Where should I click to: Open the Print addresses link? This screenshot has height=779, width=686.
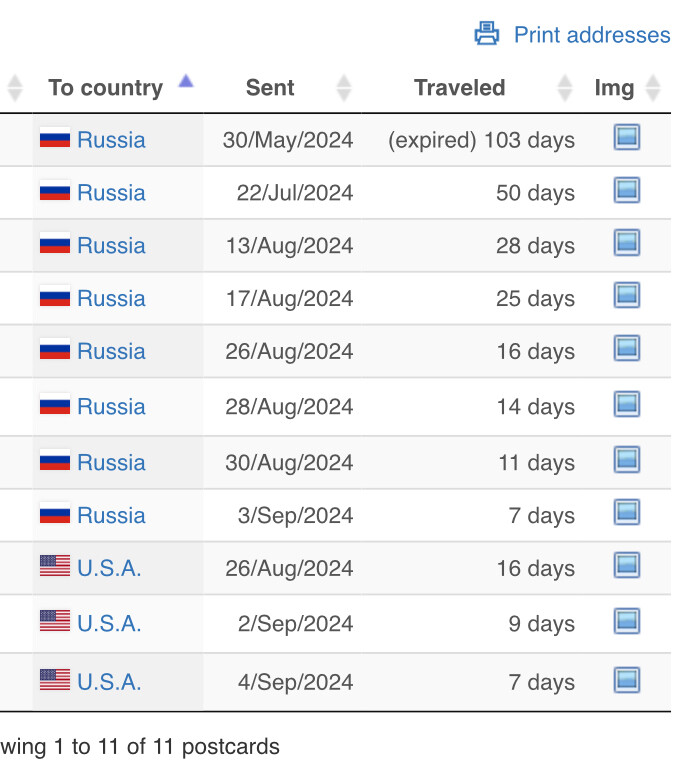coord(591,35)
